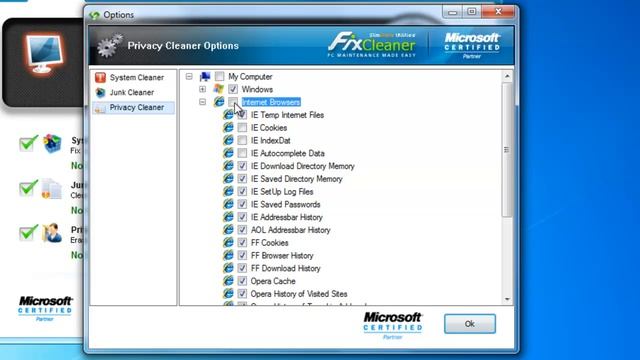This screenshot has height=360, width=640.
Task: Click icon beside AOL Addressbar History
Action: click(x=229, y=229)
